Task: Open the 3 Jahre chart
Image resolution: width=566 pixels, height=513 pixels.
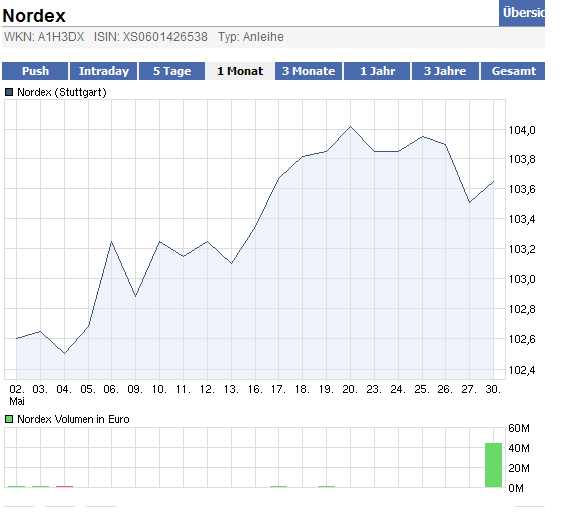Action: point(445,71)
